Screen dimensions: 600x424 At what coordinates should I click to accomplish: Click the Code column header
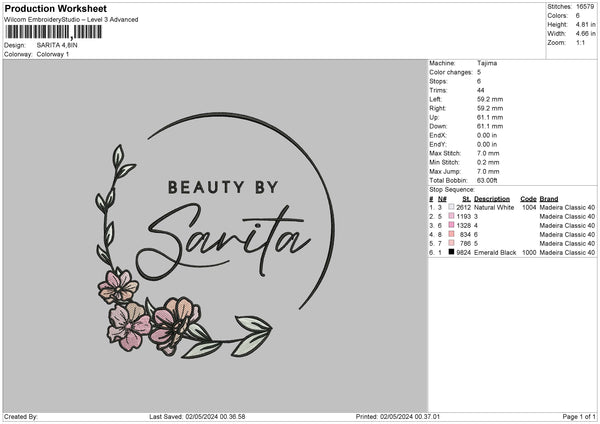pyautogui.click(x=529, y=198)
